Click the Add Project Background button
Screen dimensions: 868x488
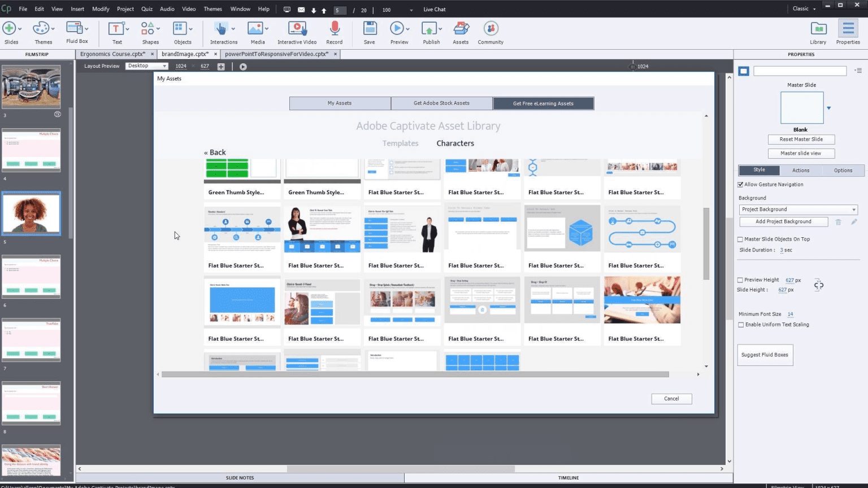783,221
